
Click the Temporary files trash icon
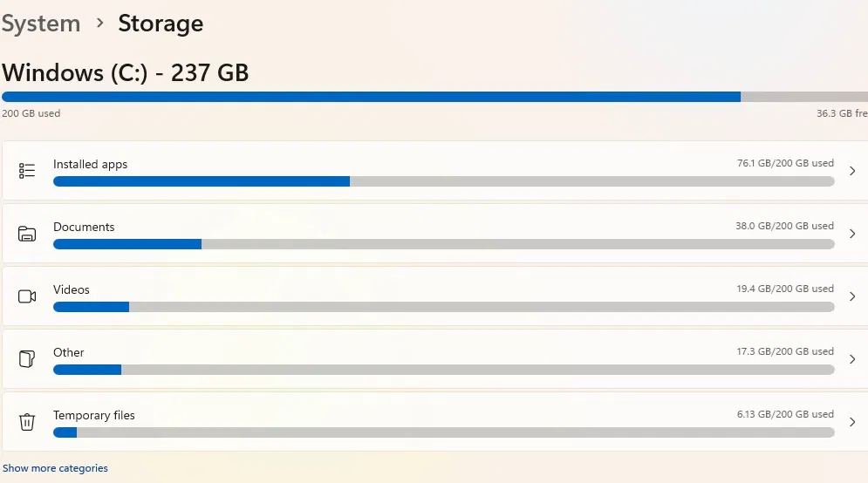coord(27,422)
